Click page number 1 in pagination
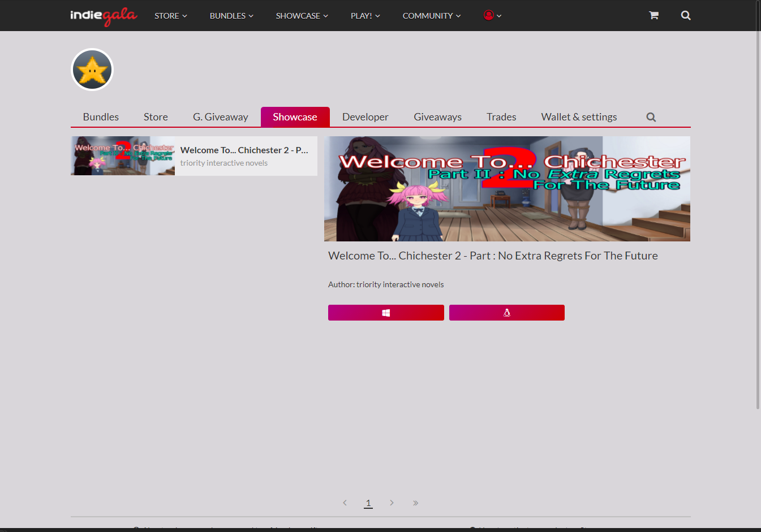761x532 pixels. 368,503
